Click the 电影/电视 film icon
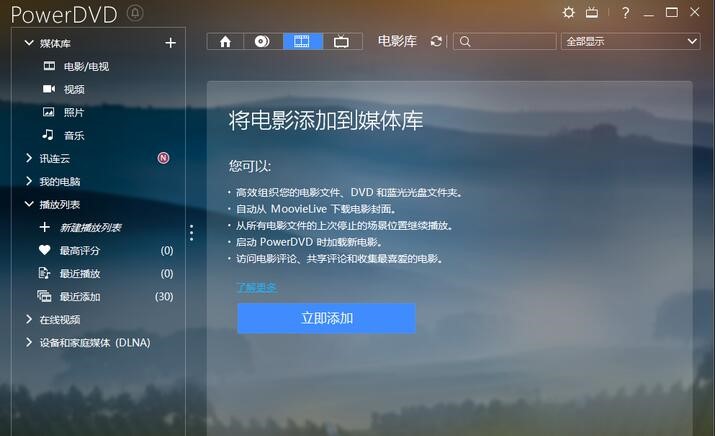The image size is (718, 436). [x=49, y=66]
